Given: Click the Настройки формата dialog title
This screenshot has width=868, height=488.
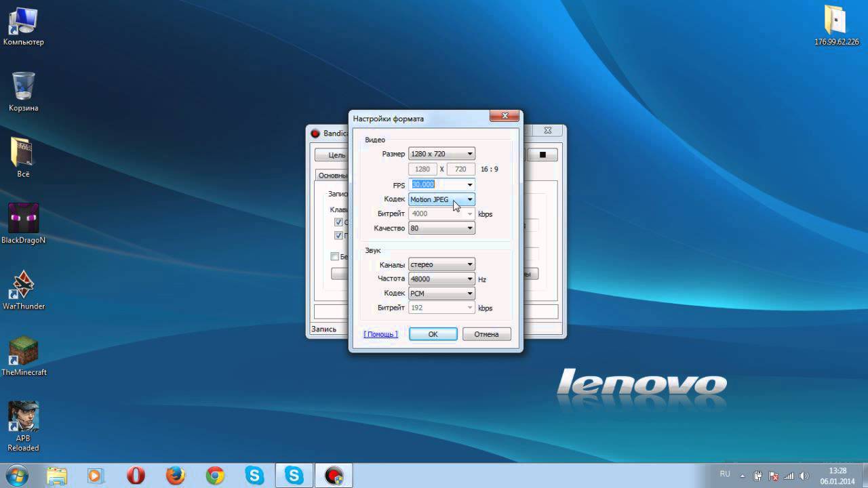Looking at the screenshot, I should click(x=388, y=119).
